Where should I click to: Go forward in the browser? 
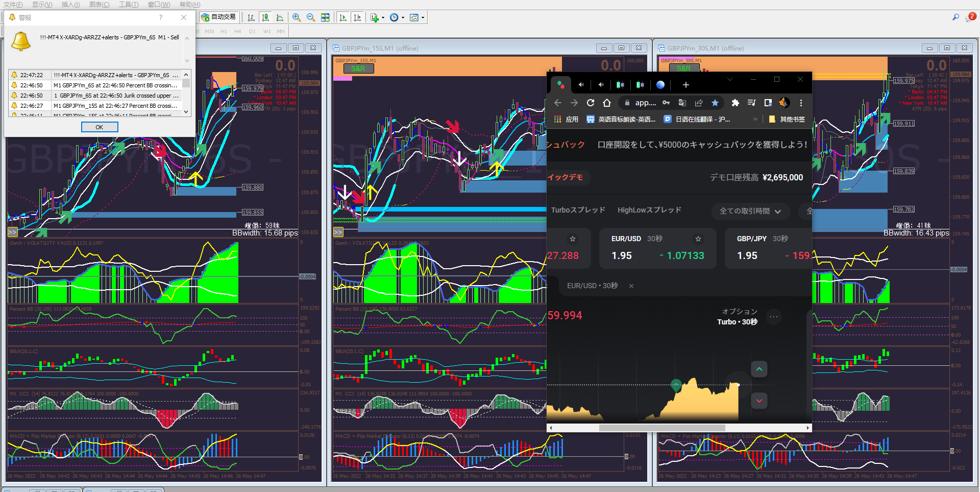pyautogui.click(x=574, y=103)
